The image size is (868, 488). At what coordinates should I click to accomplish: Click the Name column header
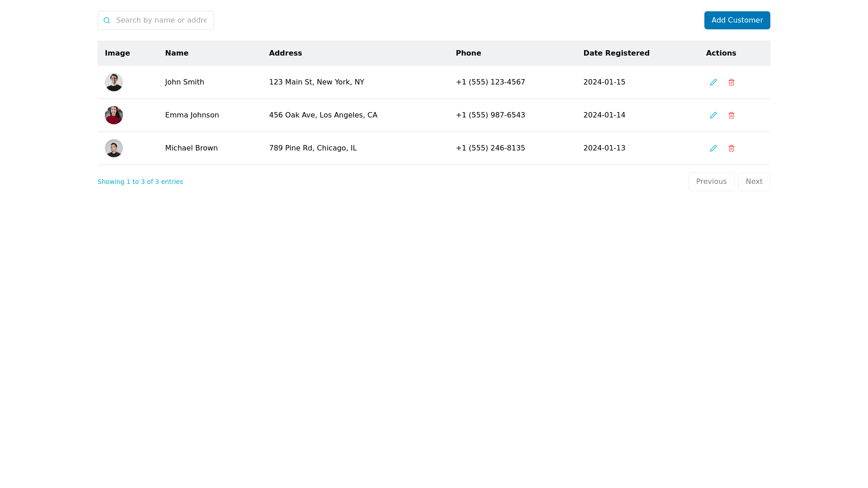click(177, 53)
